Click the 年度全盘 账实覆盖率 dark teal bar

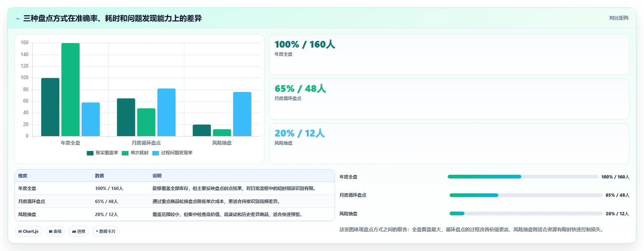point(50,107)
